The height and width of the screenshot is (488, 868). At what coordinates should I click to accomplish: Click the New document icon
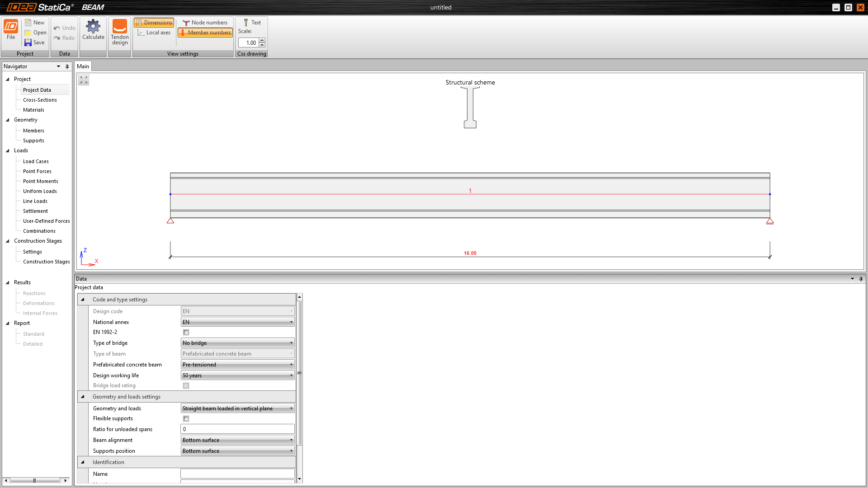[28, 22]
